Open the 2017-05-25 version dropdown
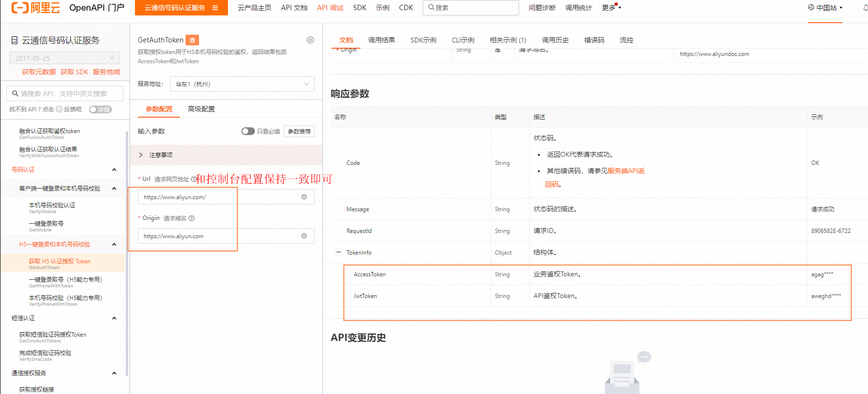Image resolution: width=868 pixels, height=394 pixels. [65, 58]
